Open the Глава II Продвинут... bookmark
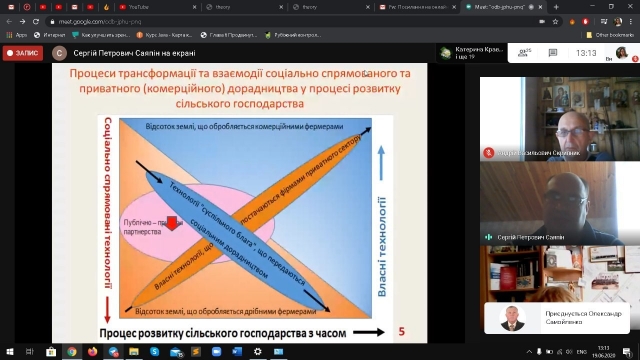This screenshot has width=640, height=360. tap(229, 35)
